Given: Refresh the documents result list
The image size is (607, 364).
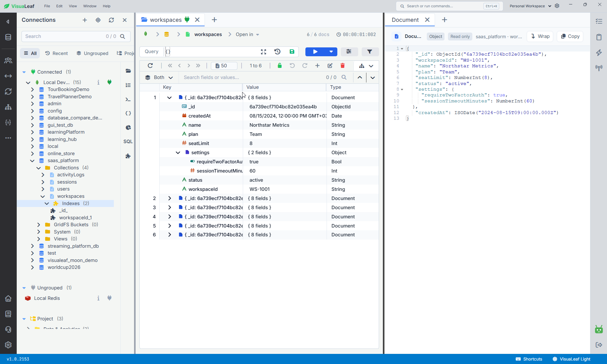Looking at the screenshot, I should (x=150, y=66).
